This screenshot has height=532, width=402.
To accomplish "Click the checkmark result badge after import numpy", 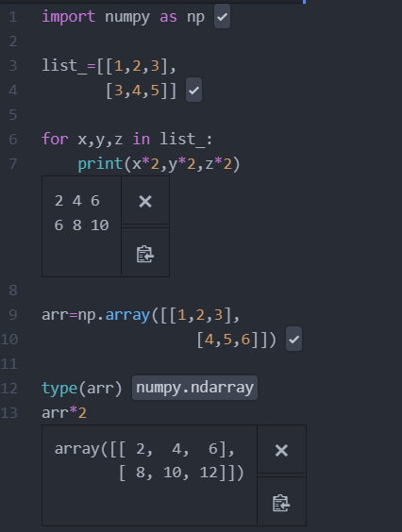I will coord(222,16).
